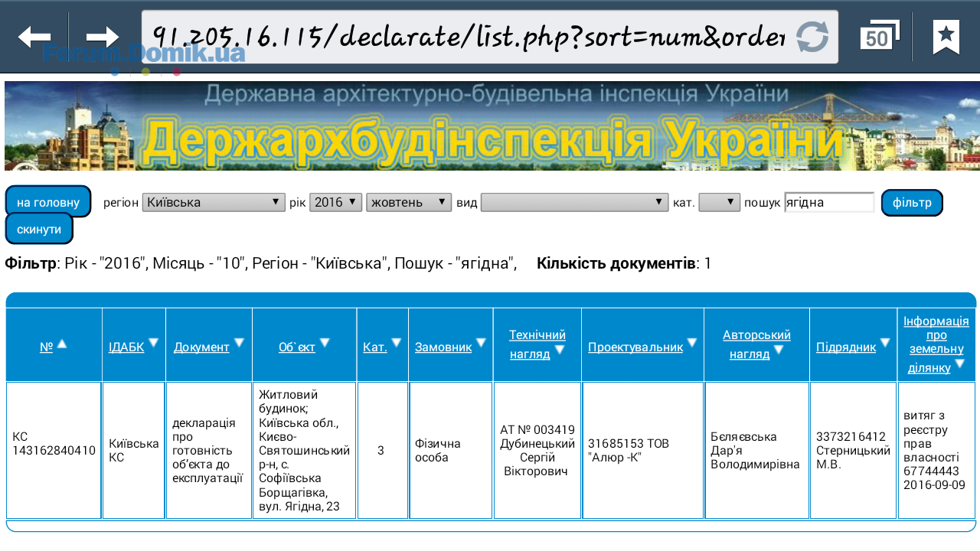
Task: Select the '31685153 ТОВ "Алюр -К"' cell
Action: pos(643,451)
